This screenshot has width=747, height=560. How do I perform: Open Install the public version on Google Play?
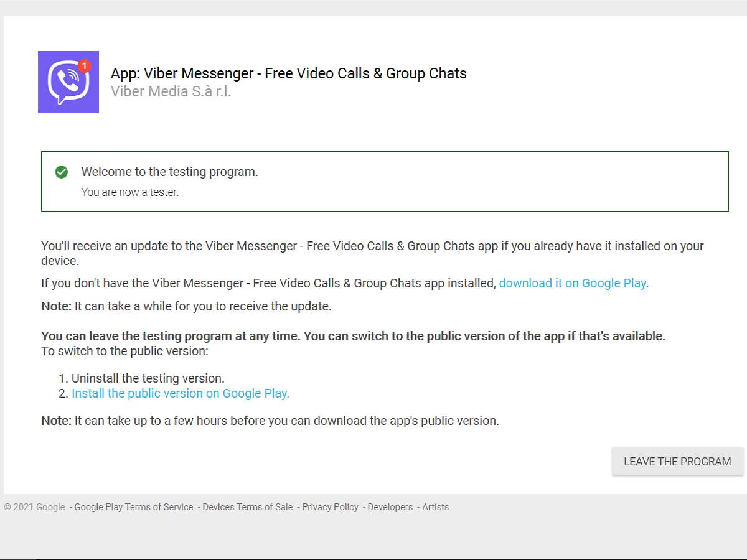(x=180, y=393)
